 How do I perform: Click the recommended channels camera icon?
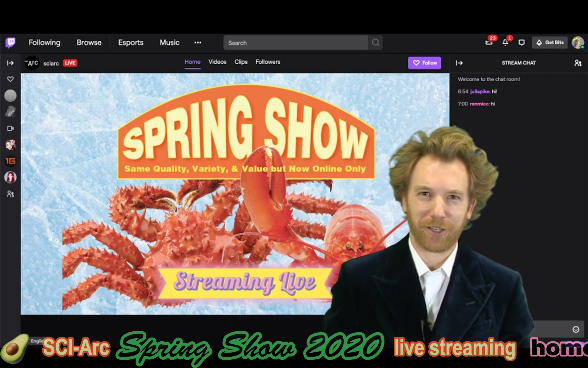coord(10,128)
